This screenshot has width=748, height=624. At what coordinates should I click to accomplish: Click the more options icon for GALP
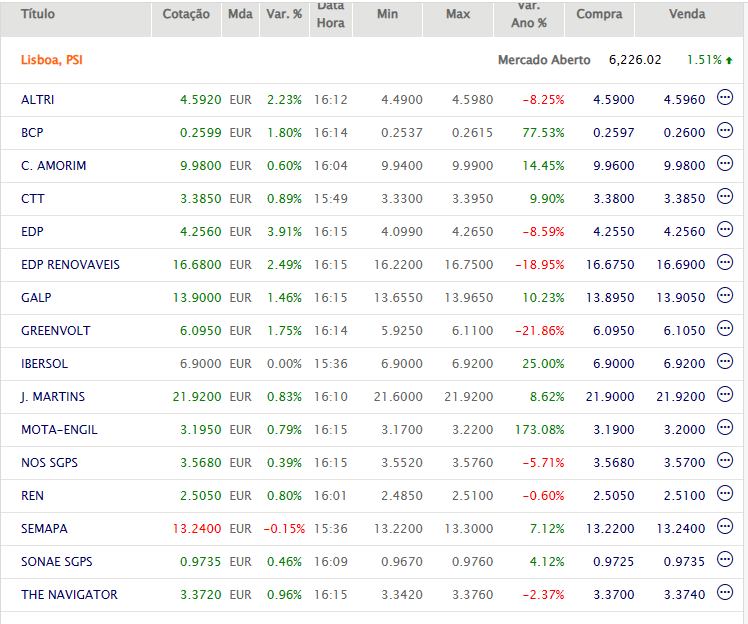725,295
